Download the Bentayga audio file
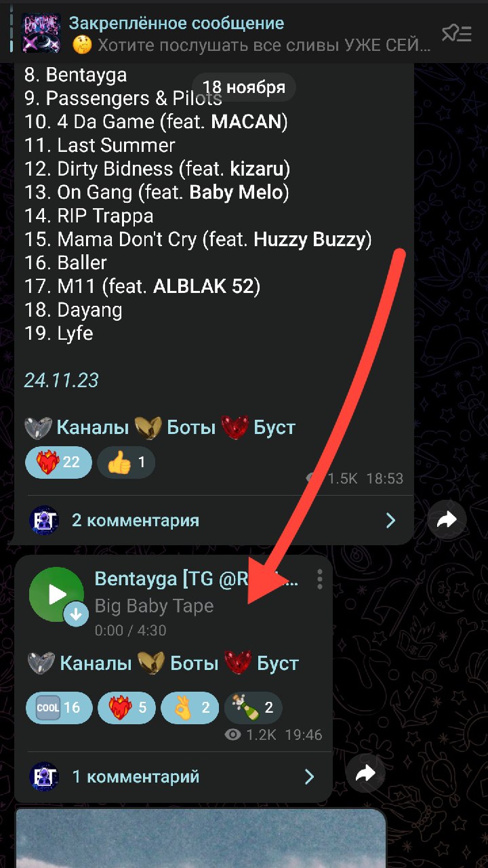488x868 pixels. pos(77,615)
